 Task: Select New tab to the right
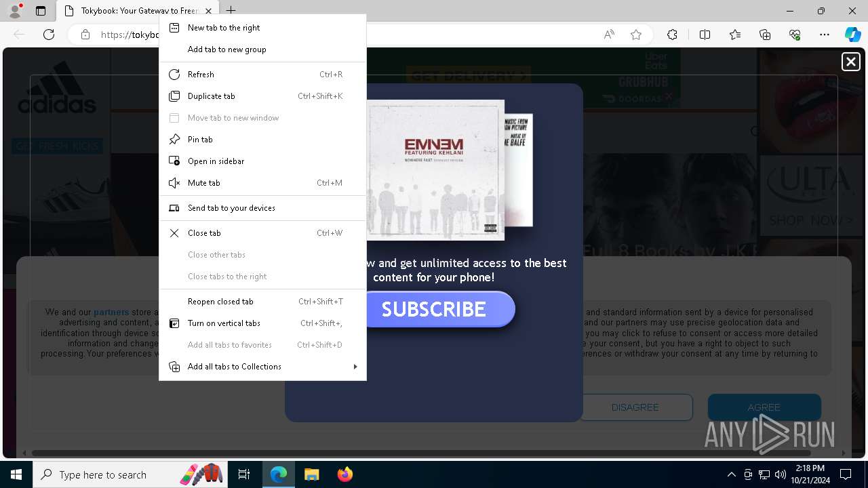click(262, 28)
